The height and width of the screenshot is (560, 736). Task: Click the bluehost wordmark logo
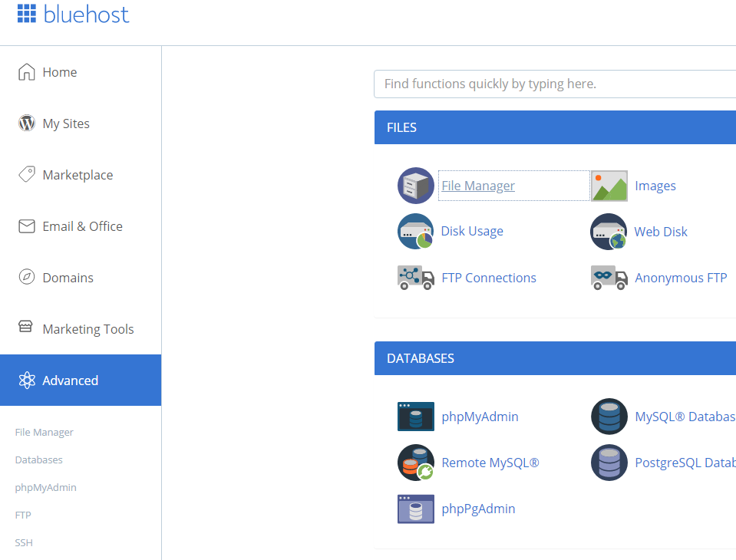coord(87,14)
